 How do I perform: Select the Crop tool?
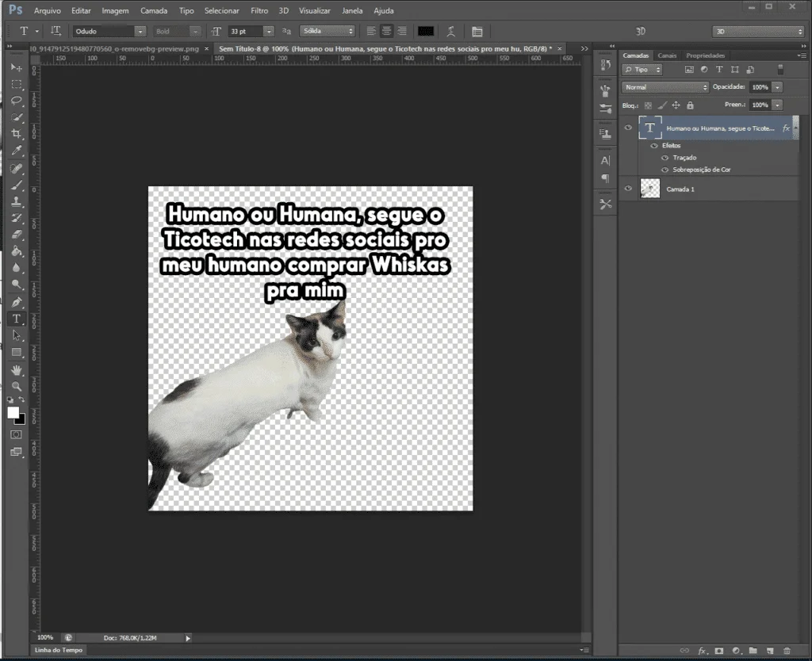16,134
